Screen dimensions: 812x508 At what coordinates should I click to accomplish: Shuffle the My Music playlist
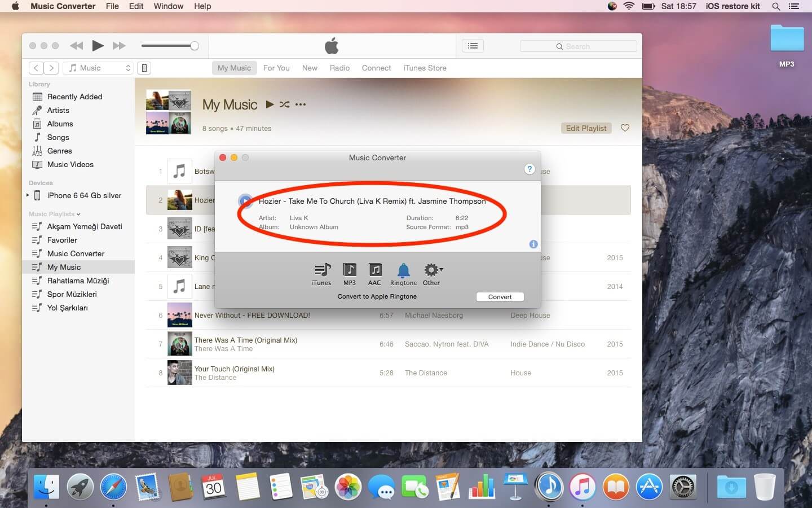click(x=284, y=104)
